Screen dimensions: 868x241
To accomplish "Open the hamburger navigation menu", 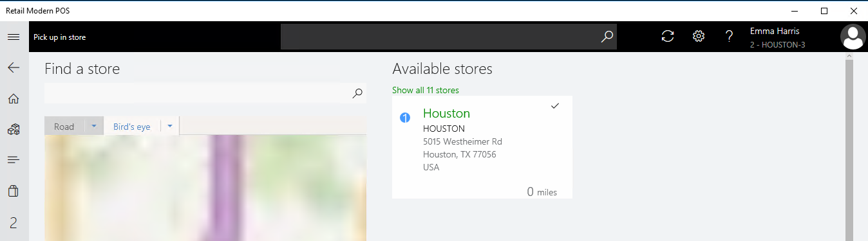I will point(14,37).
